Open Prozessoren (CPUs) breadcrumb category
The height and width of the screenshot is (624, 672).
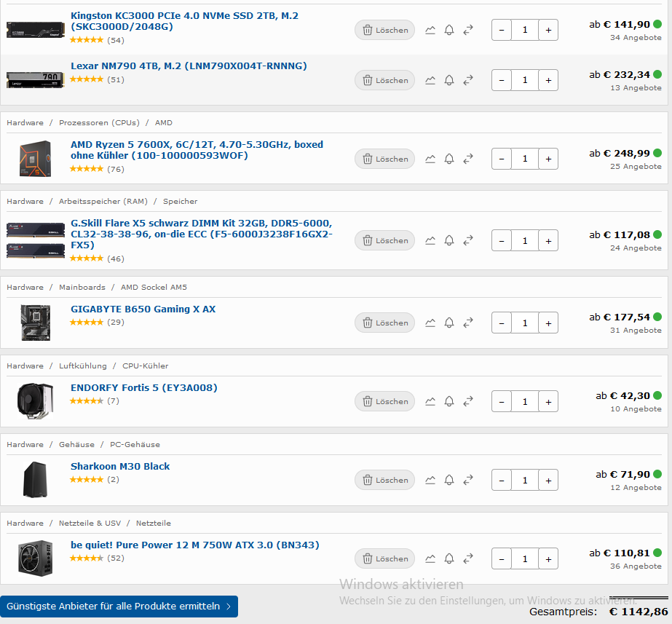99,122
